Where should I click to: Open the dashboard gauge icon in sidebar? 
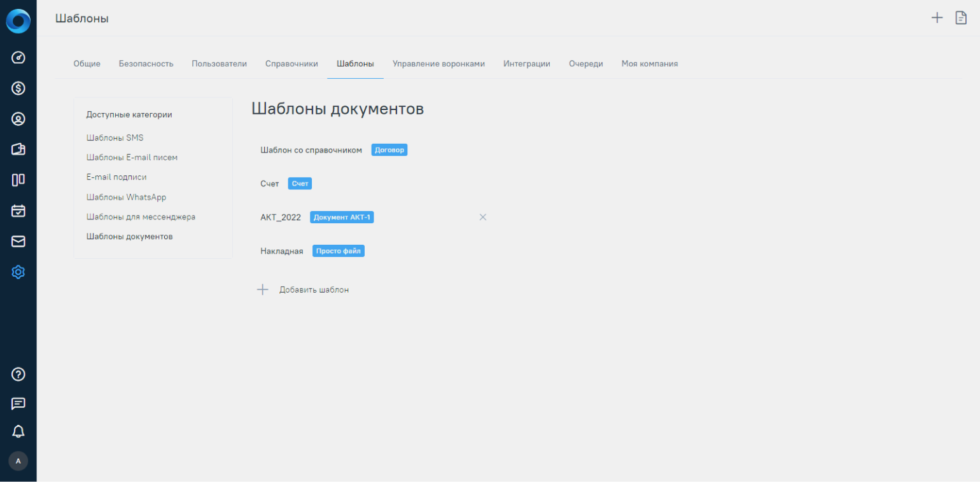pyautogui.click(x=18, y=58)
